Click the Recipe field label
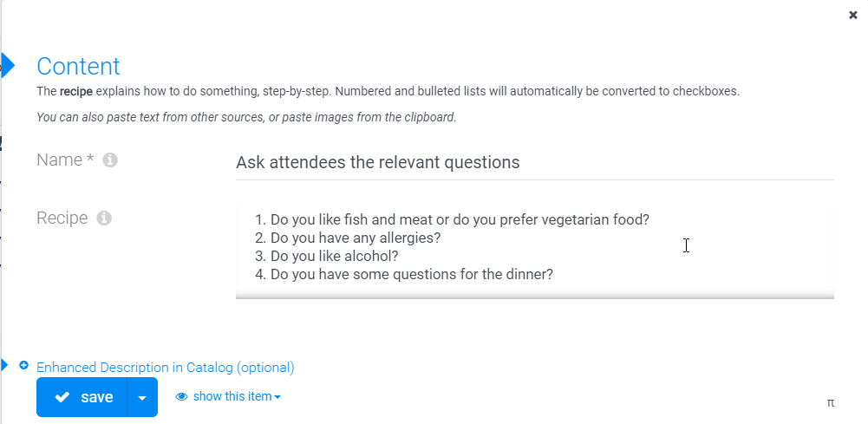This screenshot has width=868, height=424. [62, 219]
